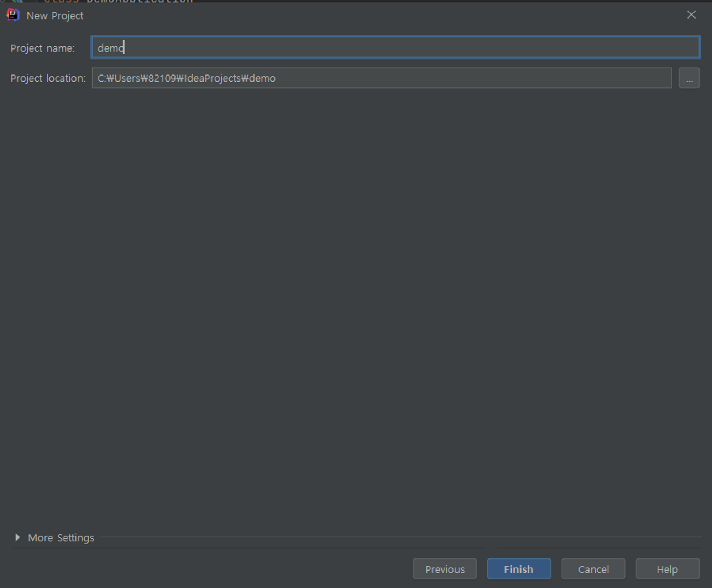Click the 'Project location:' label
This screenshot has height=588, width=712.
point(48,78)
